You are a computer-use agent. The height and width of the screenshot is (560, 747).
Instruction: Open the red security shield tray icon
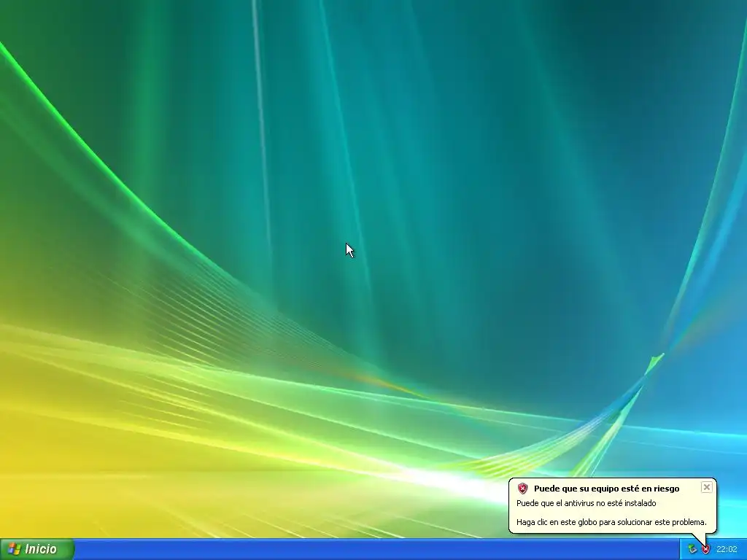coord(706,550)
